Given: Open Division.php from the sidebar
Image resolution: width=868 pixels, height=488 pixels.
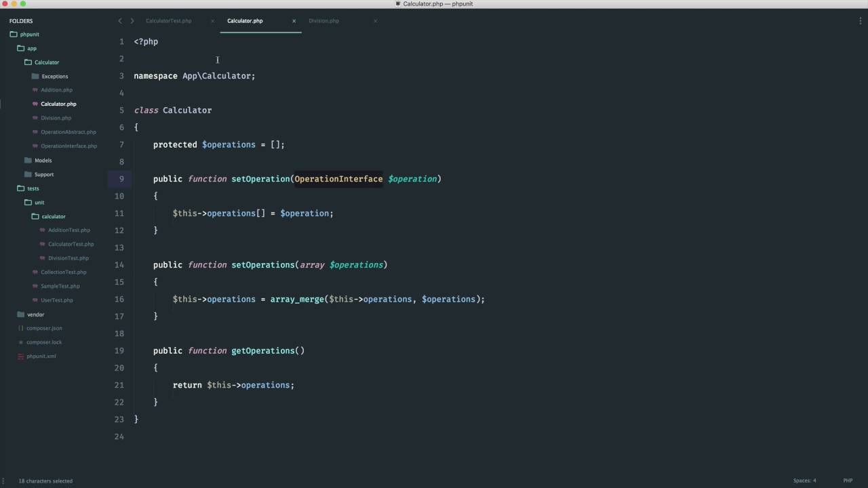Looking at the screenshot, I should click(x=56, y=118).
